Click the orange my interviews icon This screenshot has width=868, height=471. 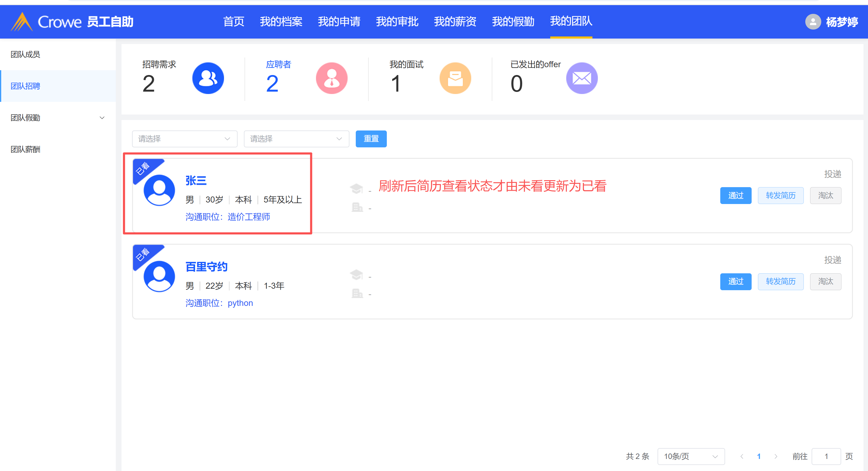pos(455,78)
